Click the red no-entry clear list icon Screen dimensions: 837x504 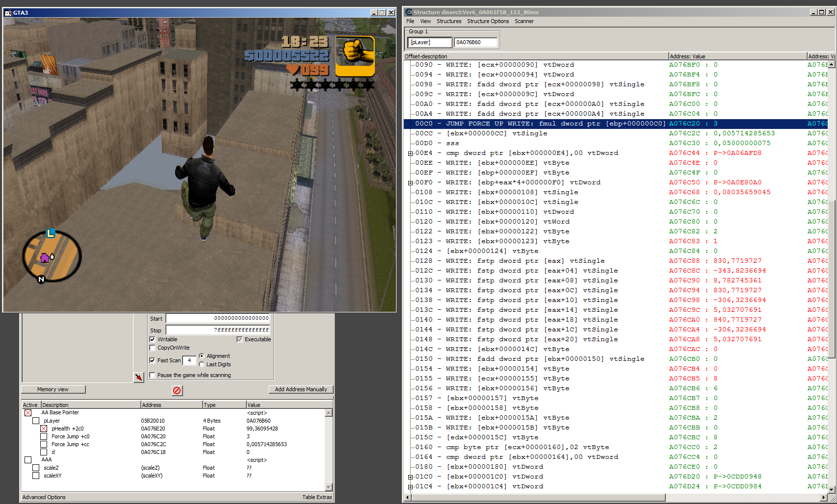[x=177, y=390]
